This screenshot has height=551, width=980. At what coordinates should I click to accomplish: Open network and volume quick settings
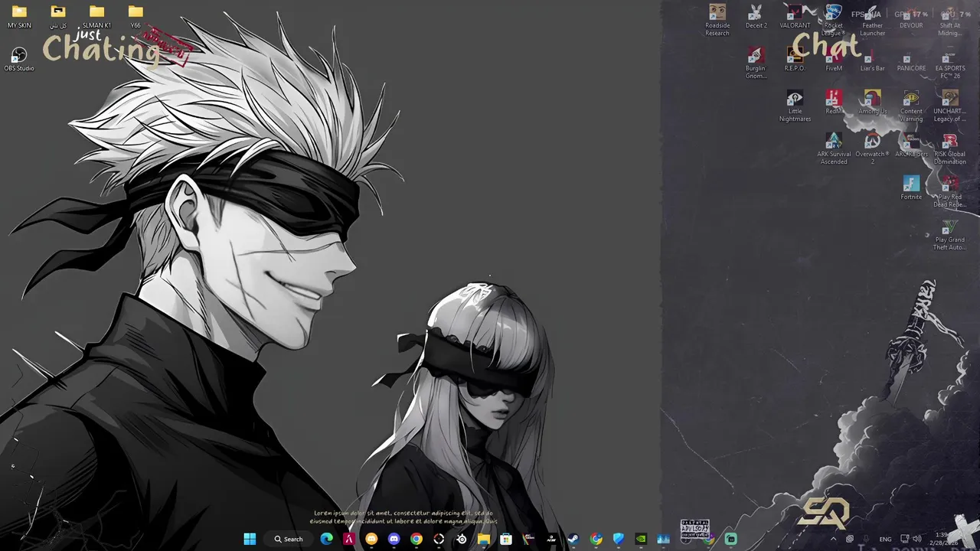[910, 539]
